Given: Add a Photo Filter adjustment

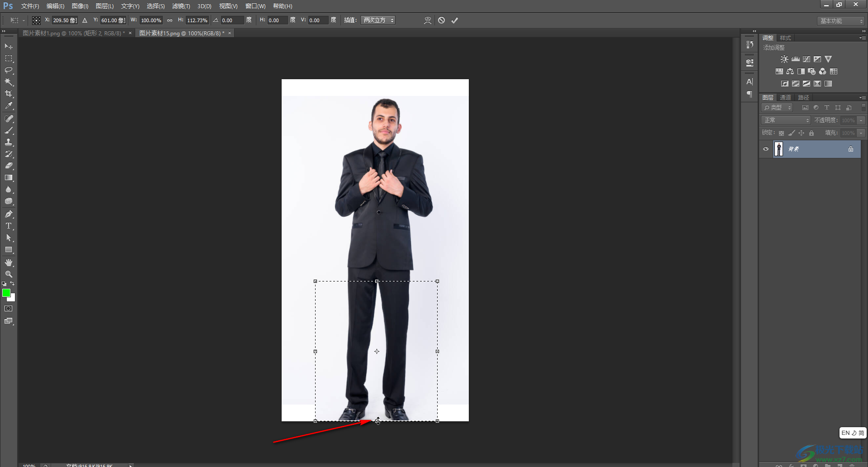Looking at the screenshot, I should coord(812,71).
